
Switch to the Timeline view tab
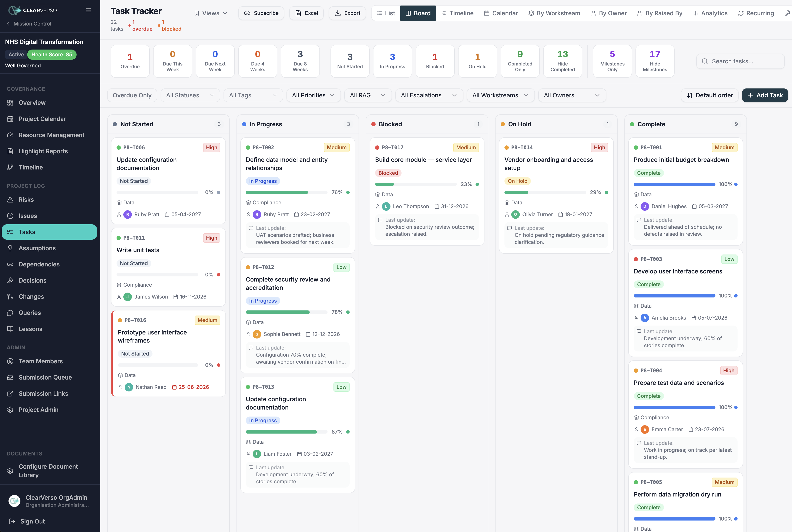457,13
